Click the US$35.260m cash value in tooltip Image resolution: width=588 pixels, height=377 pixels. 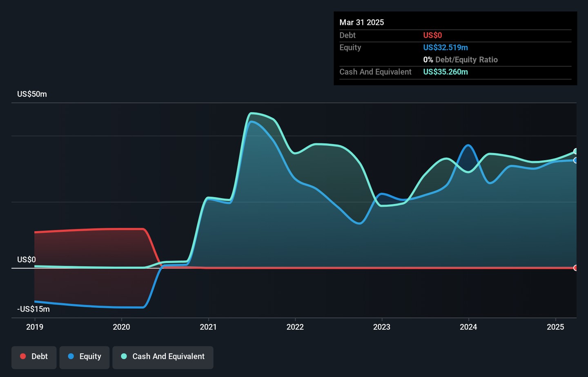pyautogui.click(x=445, y=72)
